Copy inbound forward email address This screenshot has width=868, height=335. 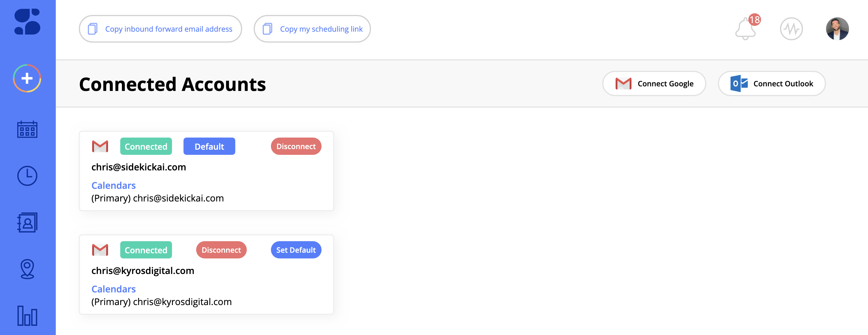(x=160, y=29)
